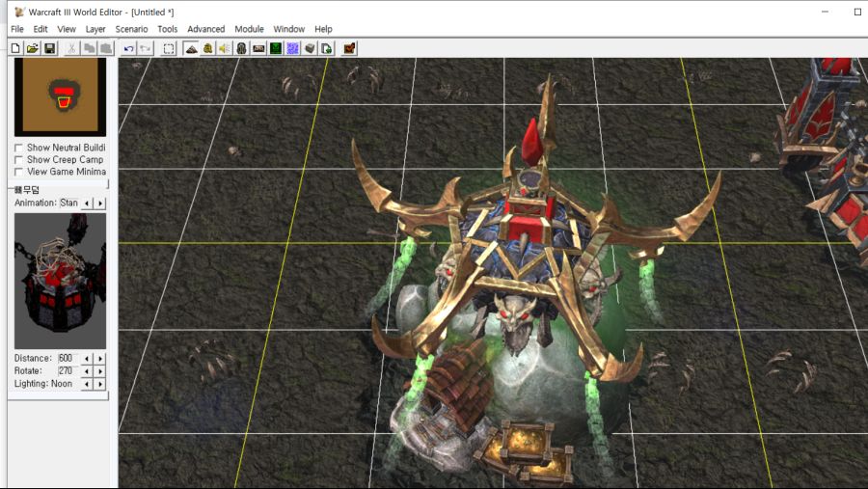
Task: Switch Lighting to previous option
Action: point(87,384)
